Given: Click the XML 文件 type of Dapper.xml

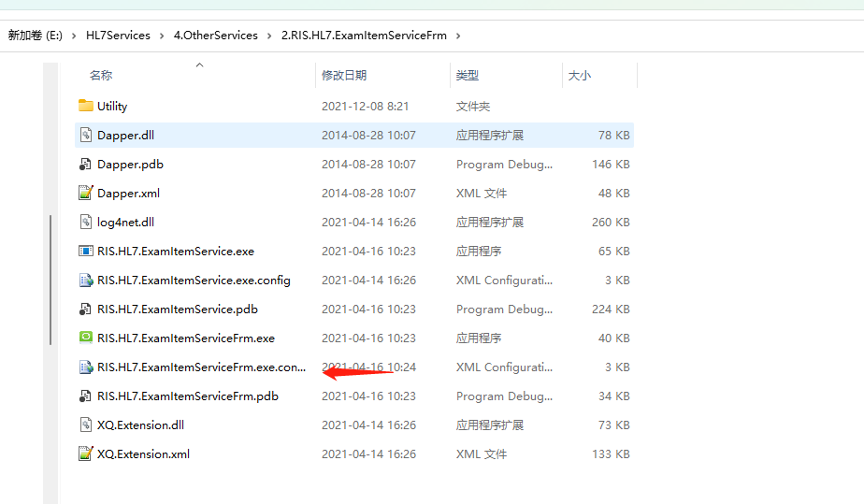Looking at the screenshot, I should coord(481,194).
